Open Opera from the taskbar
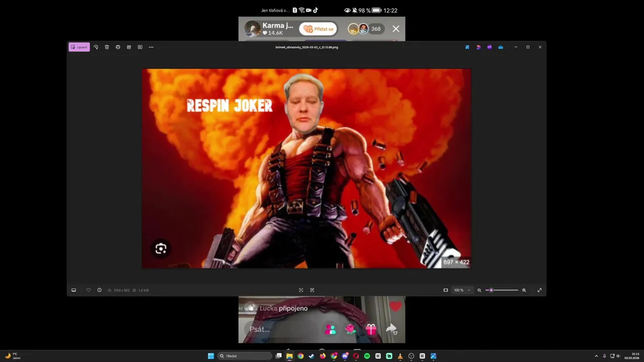 click(356, 356)
